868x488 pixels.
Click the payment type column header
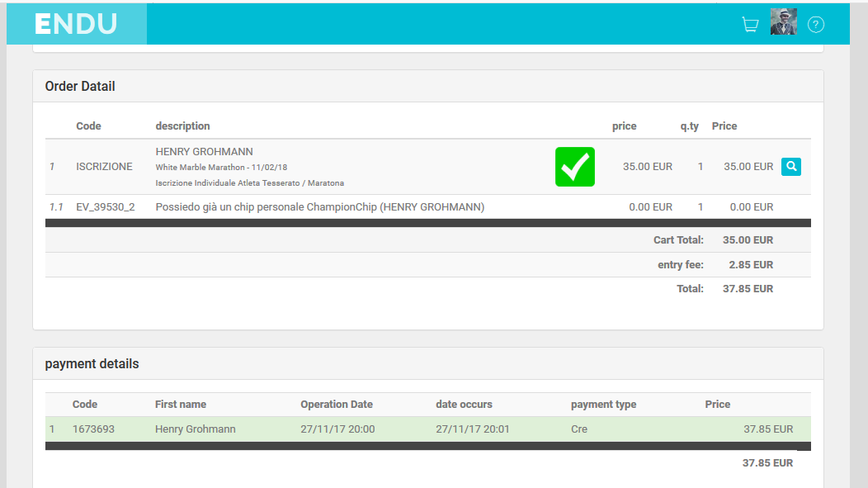coord(603,405)
